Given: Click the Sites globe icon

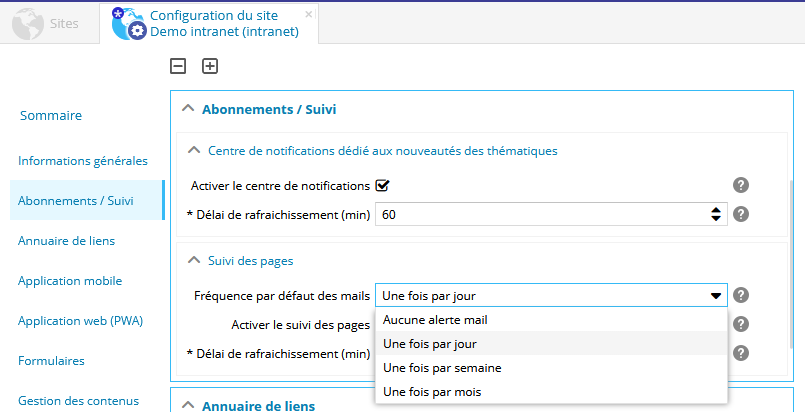Looking at the screenshot, I should 29,23.
